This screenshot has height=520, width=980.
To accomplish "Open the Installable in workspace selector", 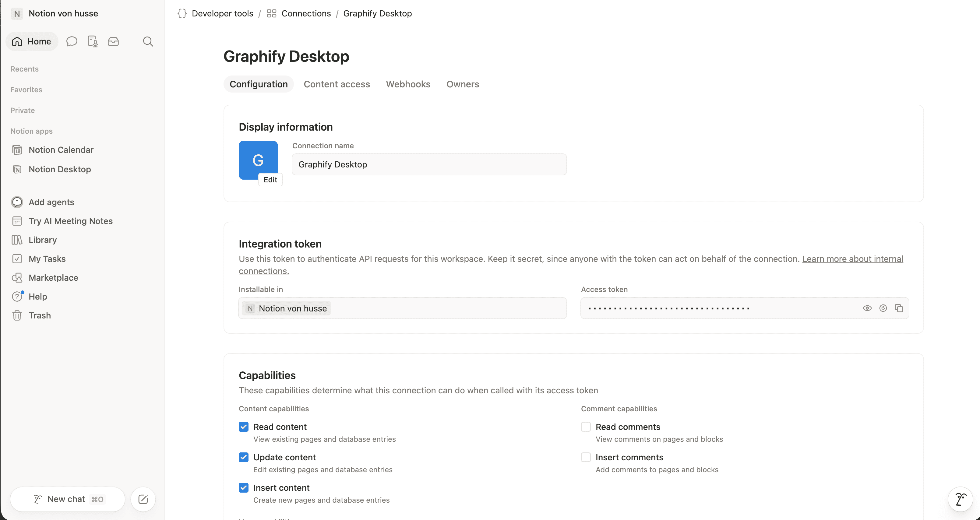I will 403,308.
